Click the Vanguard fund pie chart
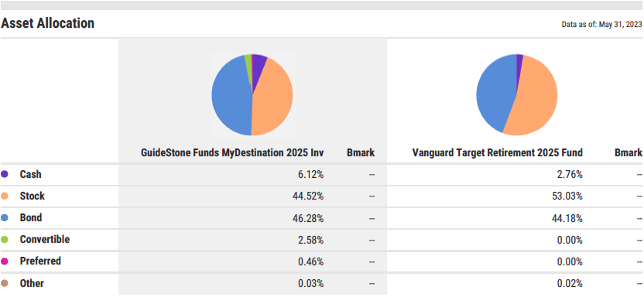Viewport: 644px width, 297px height. pos(517,95)
